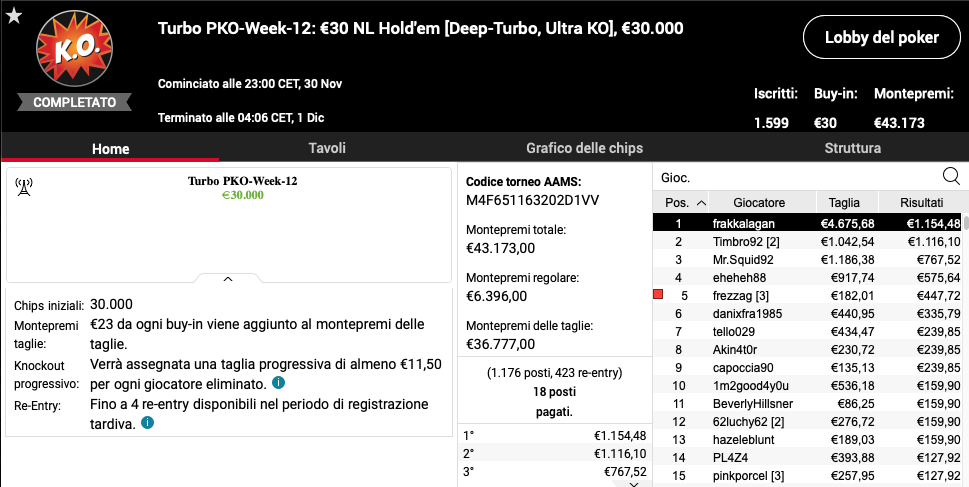969x487 pixels.
Task: Click red marker beside frezzag row
Action: [658, 295]
